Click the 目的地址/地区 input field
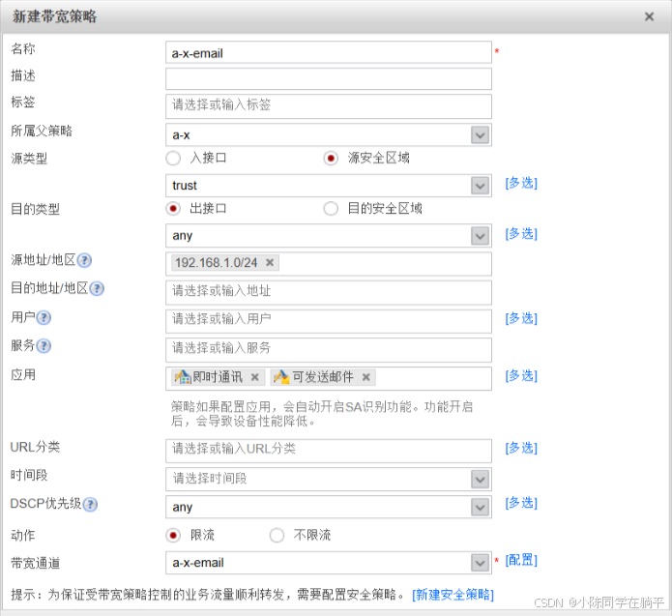 tap(329, 292)
